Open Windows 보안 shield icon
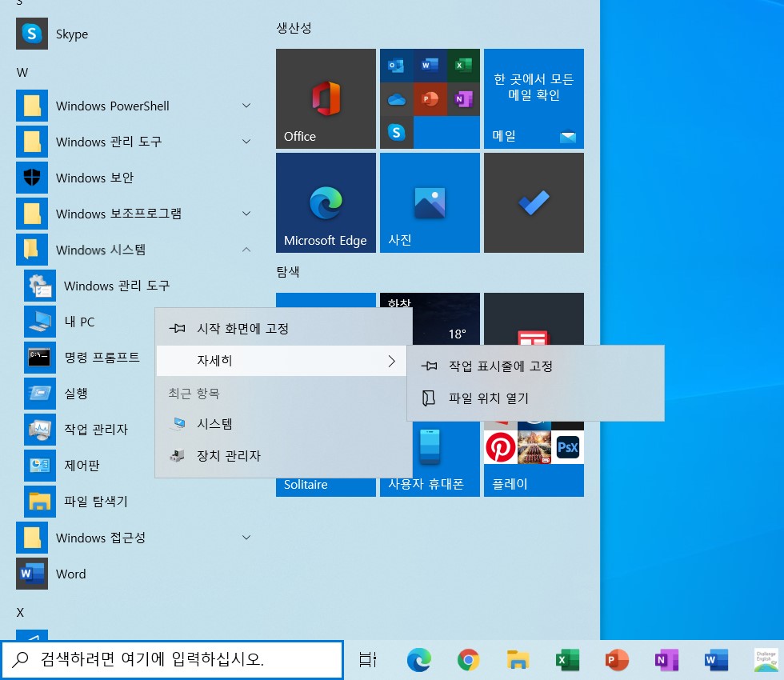 32,178
